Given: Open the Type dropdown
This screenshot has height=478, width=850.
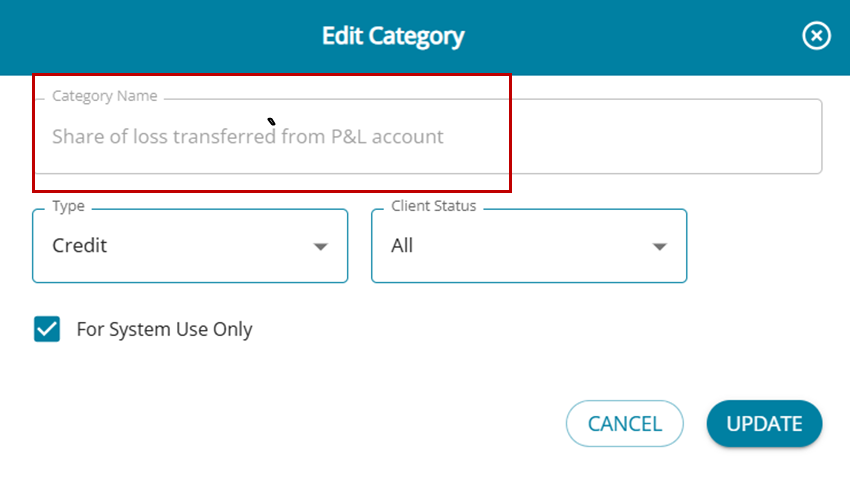Looking at the screenshot, I should (x=190, y=246).
